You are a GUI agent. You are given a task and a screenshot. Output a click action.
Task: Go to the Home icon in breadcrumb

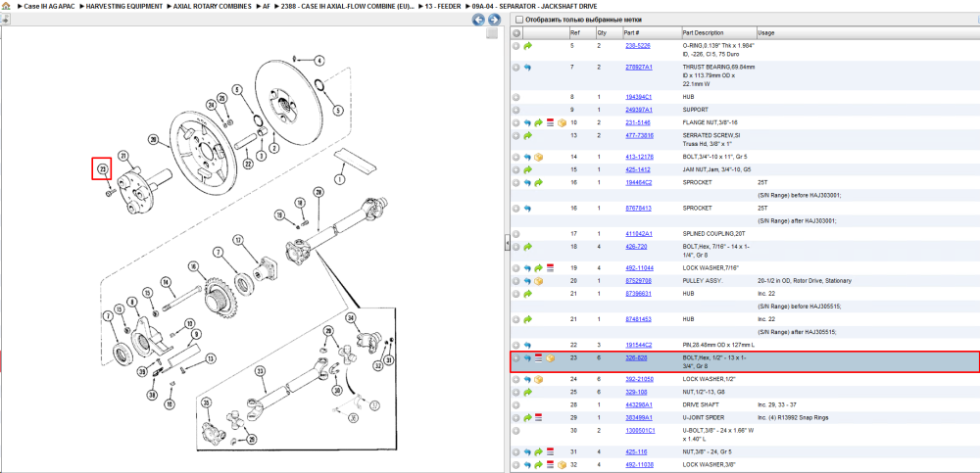[x=6, y=6]
